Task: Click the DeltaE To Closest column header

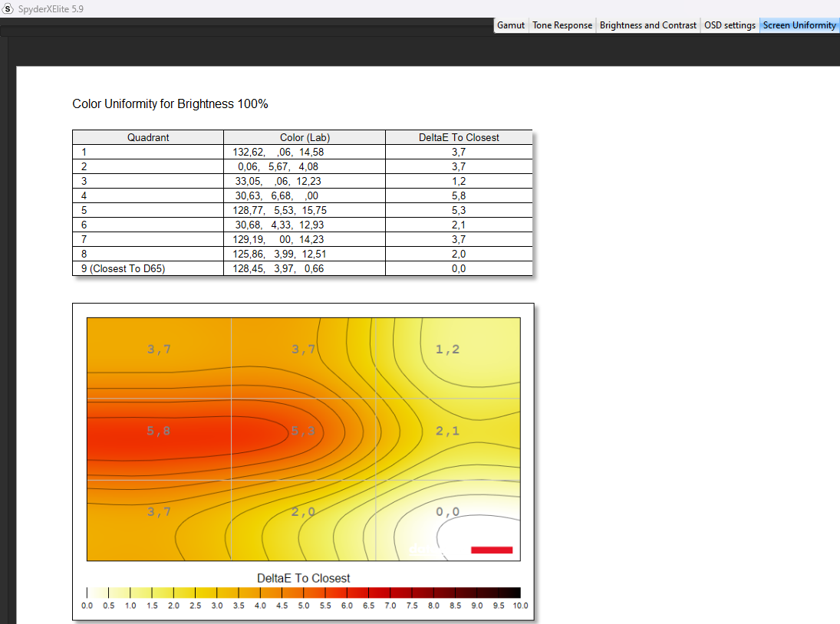Action: coord(459,138)
